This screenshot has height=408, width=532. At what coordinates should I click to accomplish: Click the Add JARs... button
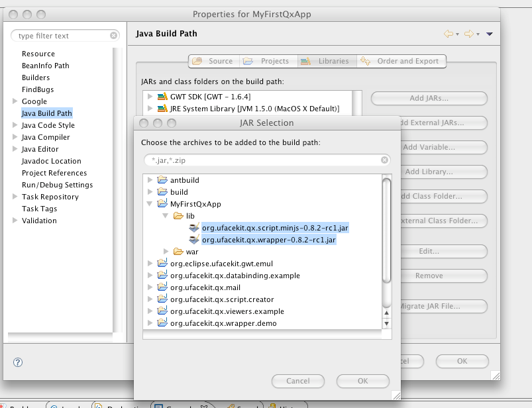[429, 98]
